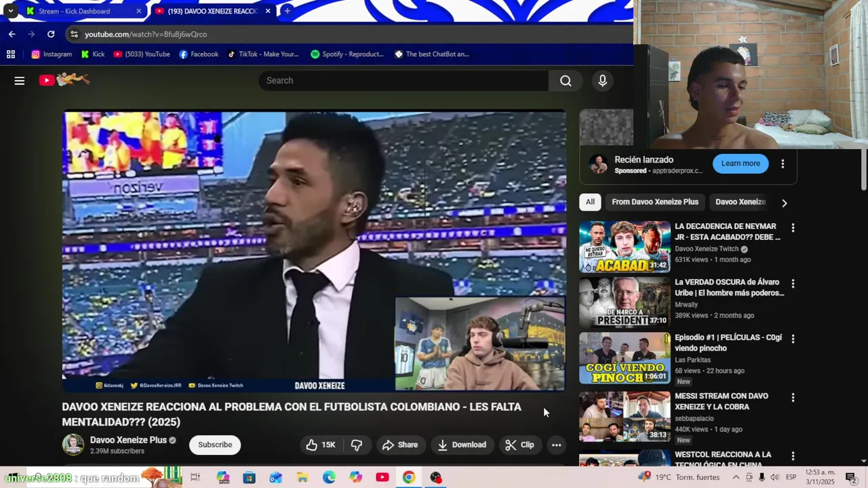Select From Davoo Xeneize Plus chip

(x=655, y=202)
